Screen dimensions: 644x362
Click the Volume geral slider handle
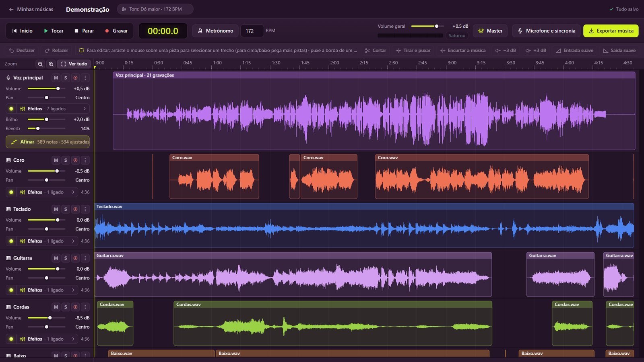(x=437, y=26)
